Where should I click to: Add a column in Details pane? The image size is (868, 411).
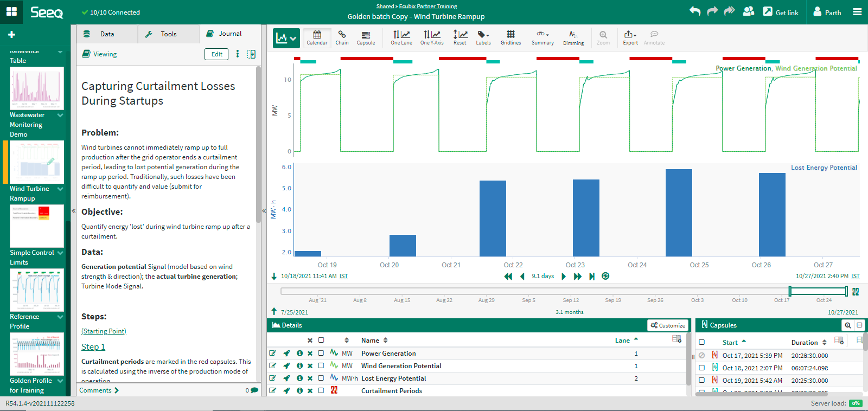[x=676, y=339]
